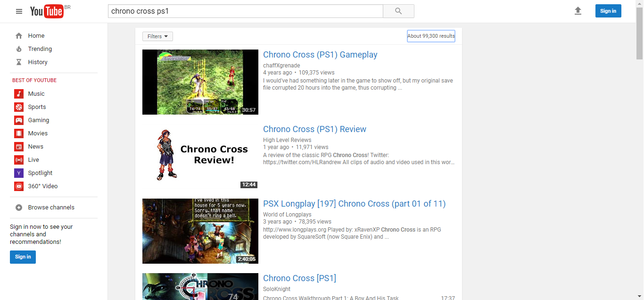Click the Music headphones icon
Screen dimensions: 644x300
[19, 94]
